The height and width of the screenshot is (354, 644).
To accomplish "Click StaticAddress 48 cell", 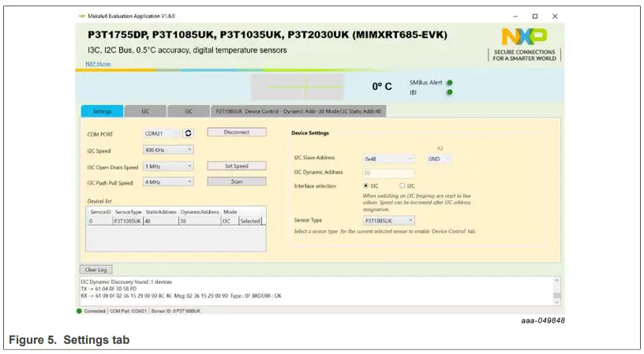I will point(160,221).
